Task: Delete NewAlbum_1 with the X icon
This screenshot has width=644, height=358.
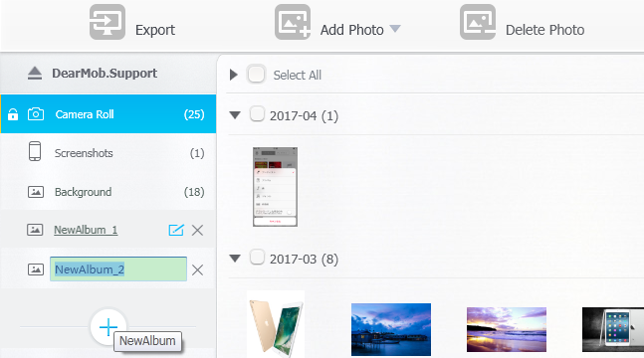Action: [x=197, y=231]
